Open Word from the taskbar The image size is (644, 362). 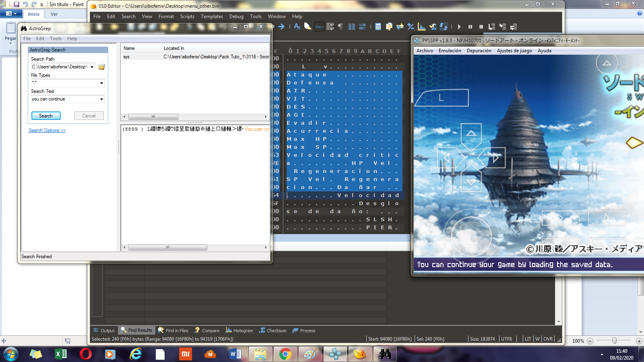tap(235, 354)
